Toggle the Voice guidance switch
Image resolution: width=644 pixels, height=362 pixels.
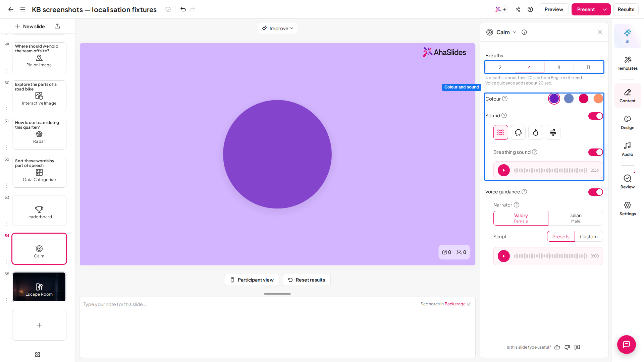[x=596, y=192]
